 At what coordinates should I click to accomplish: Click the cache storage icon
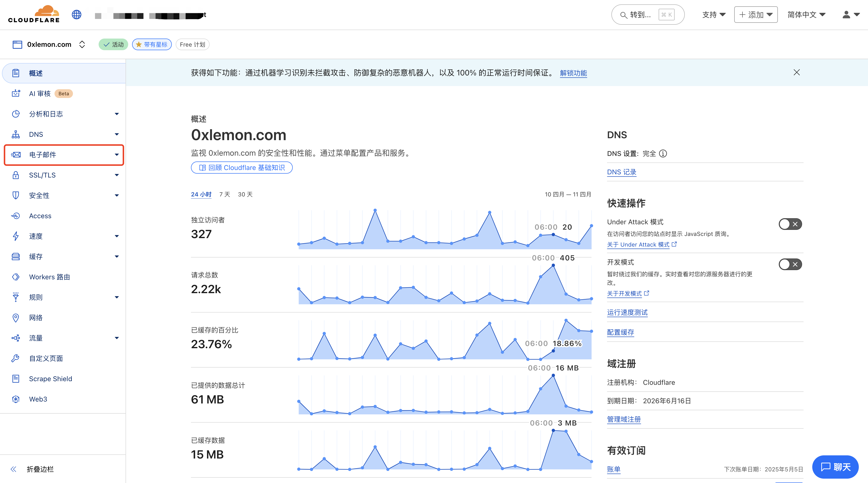16,257
